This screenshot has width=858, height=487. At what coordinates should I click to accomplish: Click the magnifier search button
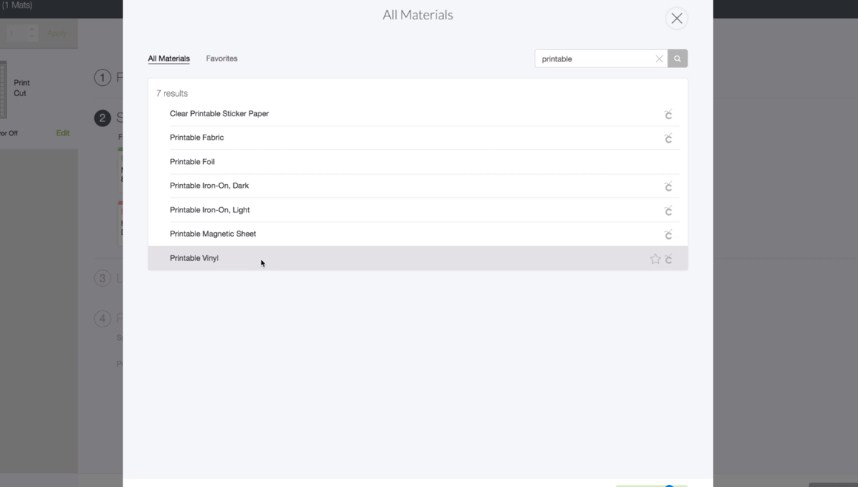coord(677,59)
